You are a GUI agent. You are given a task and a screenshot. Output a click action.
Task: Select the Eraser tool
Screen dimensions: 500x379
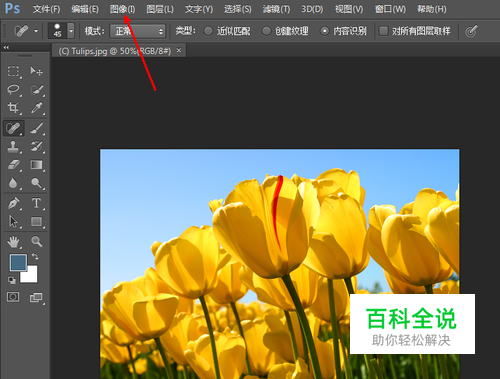click(13, 165)
